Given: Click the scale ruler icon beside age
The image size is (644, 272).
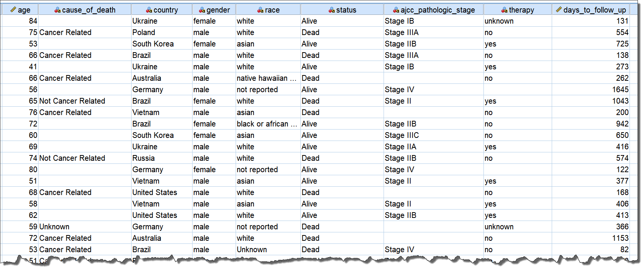Looking at the screenshot, I should 13,10.
